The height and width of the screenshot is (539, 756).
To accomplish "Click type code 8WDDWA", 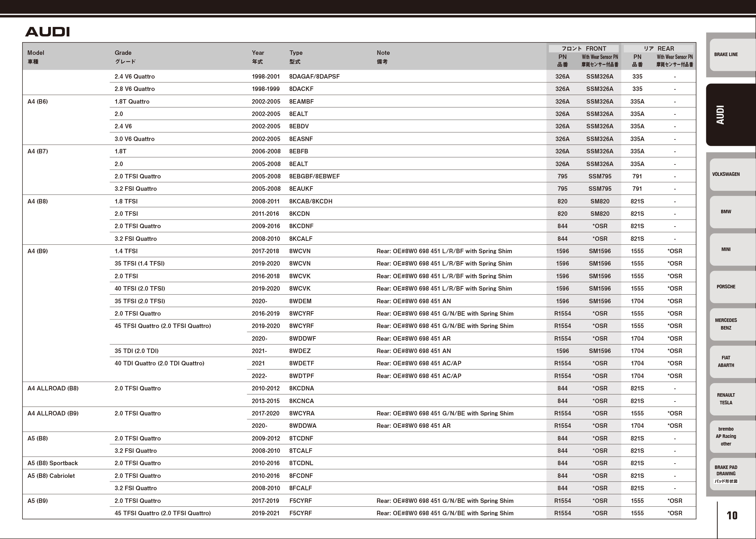I will (x=303, y=426).
